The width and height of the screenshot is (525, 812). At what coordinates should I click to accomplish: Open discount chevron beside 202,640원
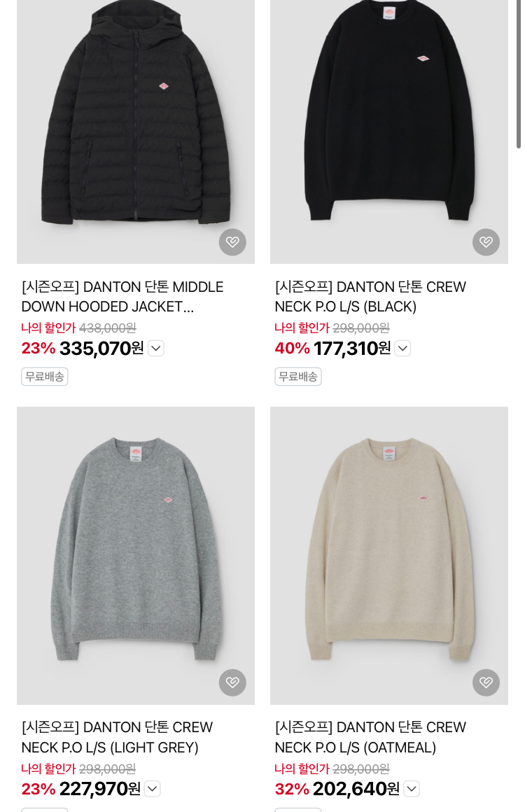411,789
